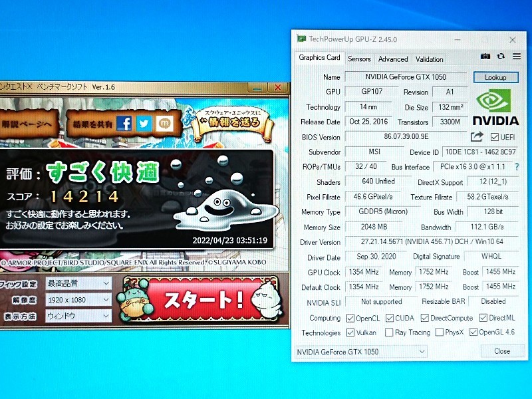Click the GPU Name field

(406, 77)
